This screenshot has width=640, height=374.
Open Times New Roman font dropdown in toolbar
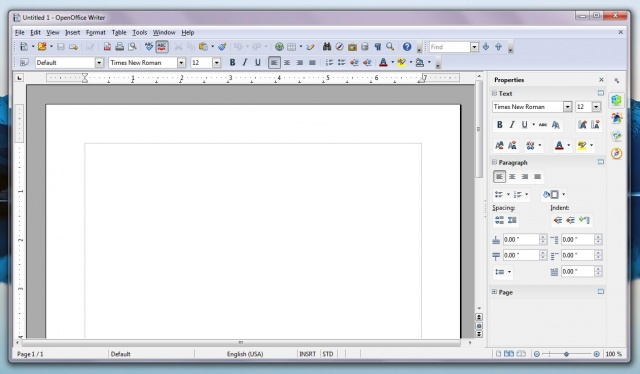[181, 62]
